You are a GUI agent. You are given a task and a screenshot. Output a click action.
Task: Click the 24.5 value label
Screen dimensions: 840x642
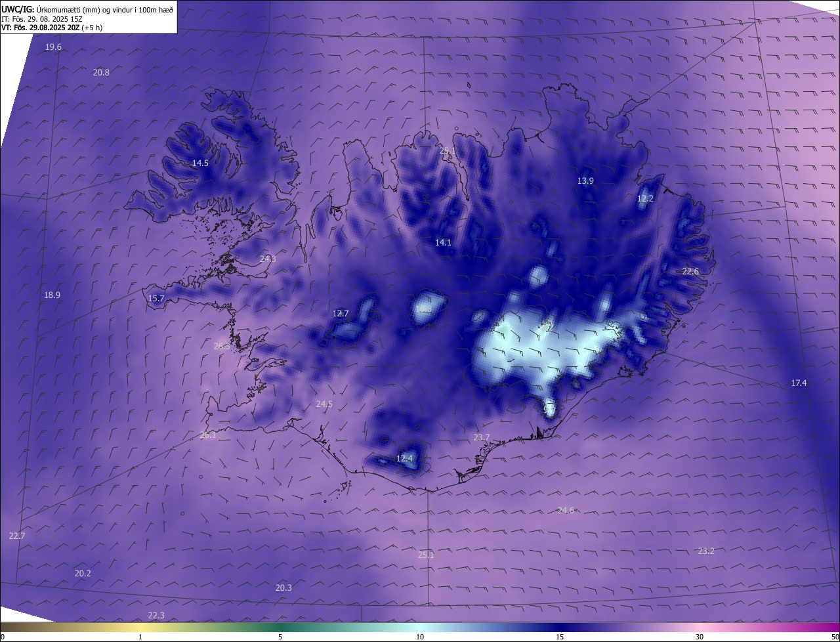click(324, 404)
